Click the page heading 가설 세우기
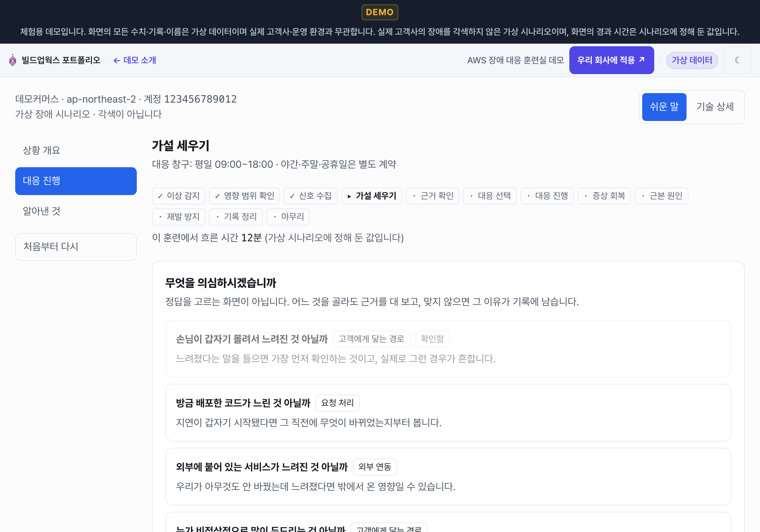This screenshot has width=760, height=532. click(x=181, y=146)
